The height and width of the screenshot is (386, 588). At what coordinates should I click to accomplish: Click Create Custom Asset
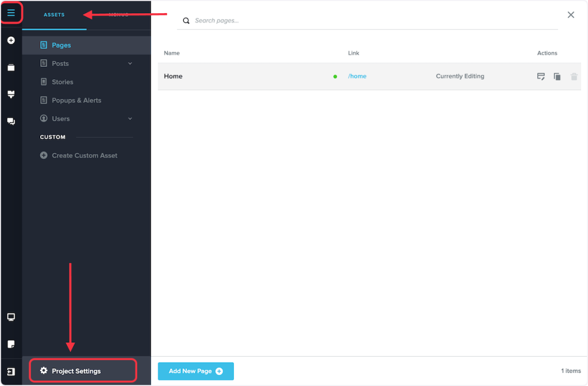(x=84, y=155)
